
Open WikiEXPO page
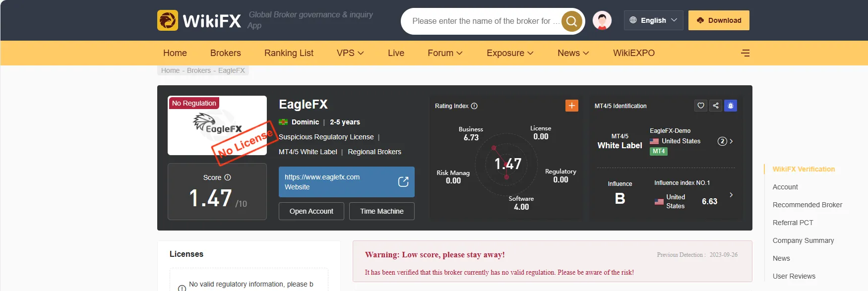(x=634, y=53)
